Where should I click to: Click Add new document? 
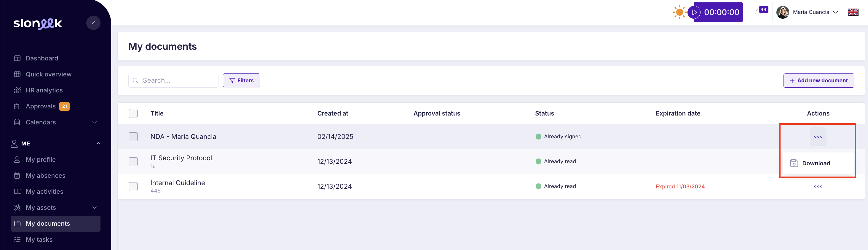pyautogui.click(x=818, y=80)
